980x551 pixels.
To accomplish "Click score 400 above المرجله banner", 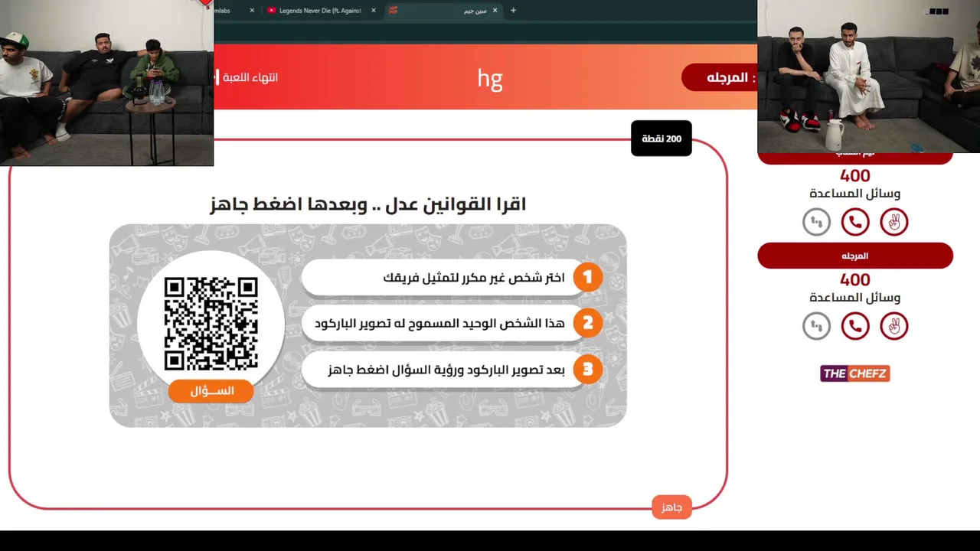I will pos(855,175).
